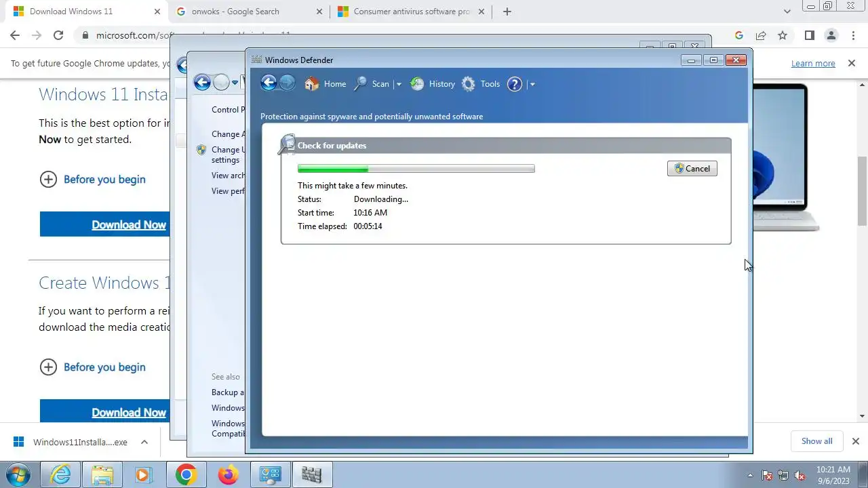Viewport: 868px width, 488px height.
Task: Open Firefox from taskbar
Action: point(228,474)
